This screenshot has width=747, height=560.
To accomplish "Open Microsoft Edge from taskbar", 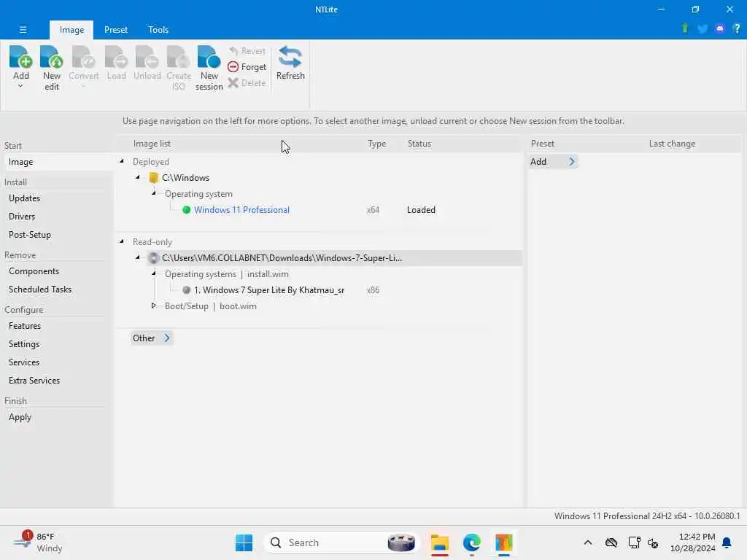I will (472, 542).
